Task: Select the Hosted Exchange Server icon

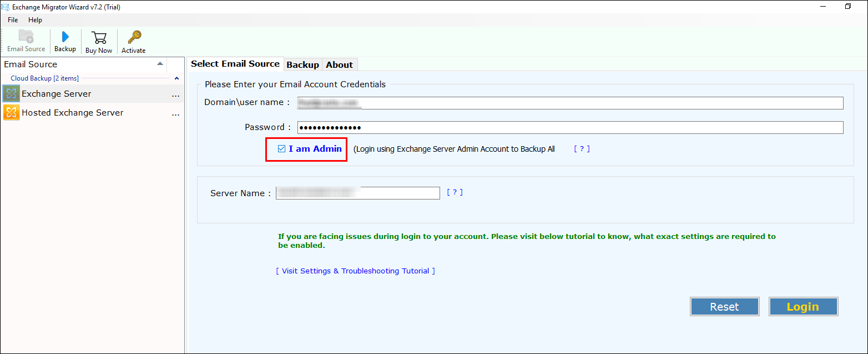Action: 11,112
